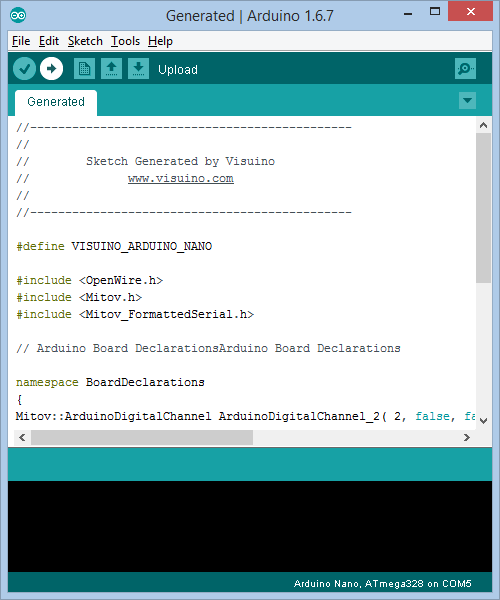Open the File menu
The height and width of the screenshot is (600, 500).
(x=21, y=41)
